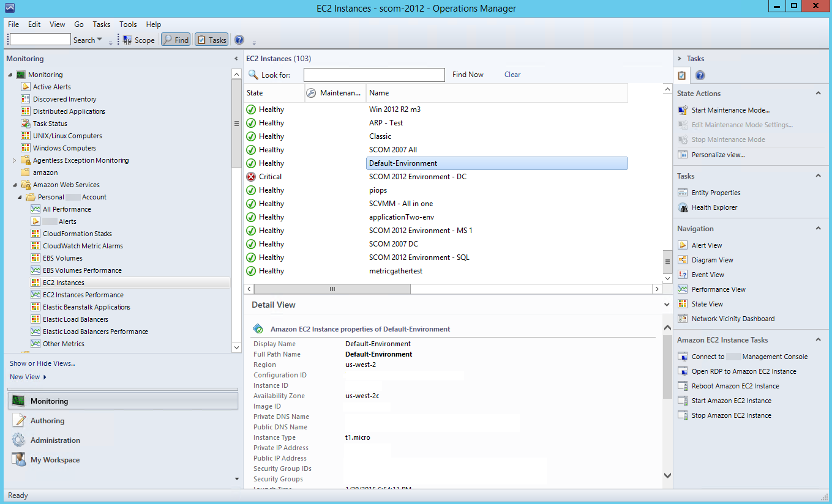The width and height of the screenshot is (832, 504).
Task: Open Active Alerts view in the tree
Action: (51, 87)
